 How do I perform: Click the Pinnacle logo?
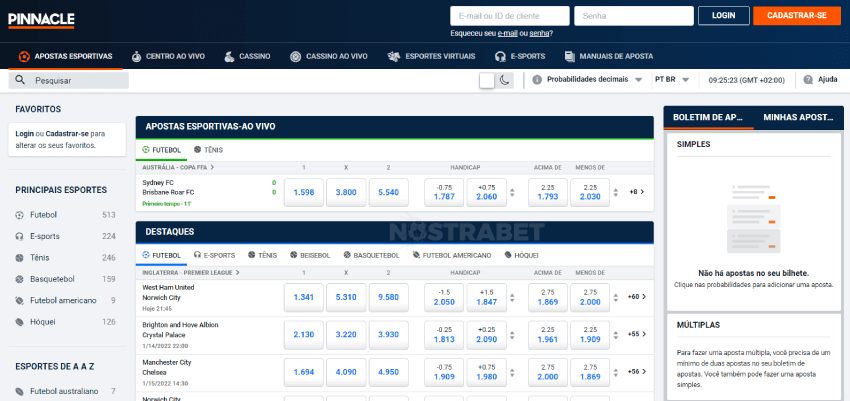tap(41, 20)
